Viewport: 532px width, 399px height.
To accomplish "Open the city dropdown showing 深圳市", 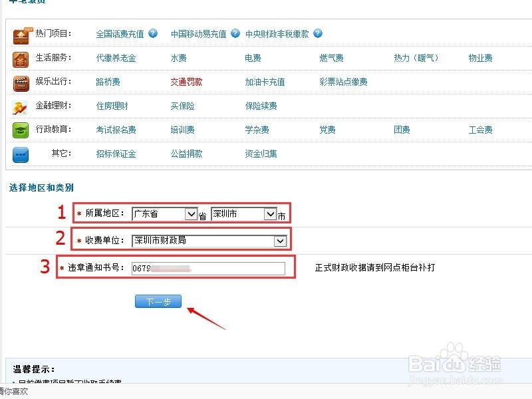I will click(271, 213).
